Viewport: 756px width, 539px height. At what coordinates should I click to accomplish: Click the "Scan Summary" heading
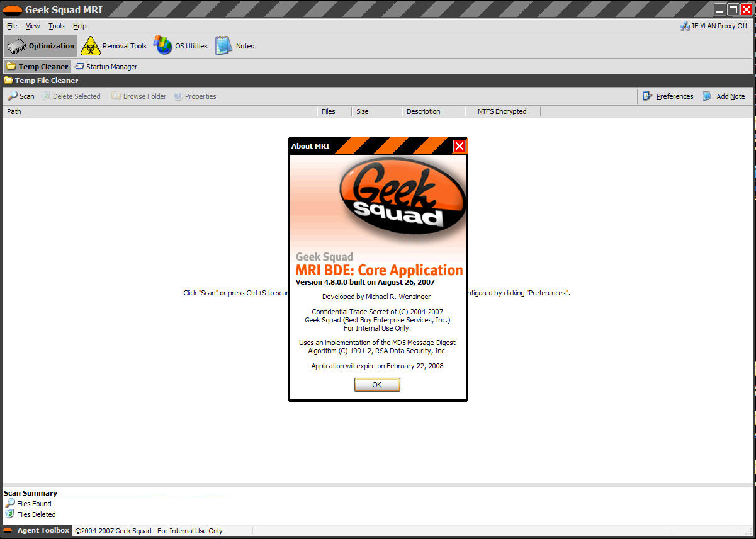pos(30,493)
